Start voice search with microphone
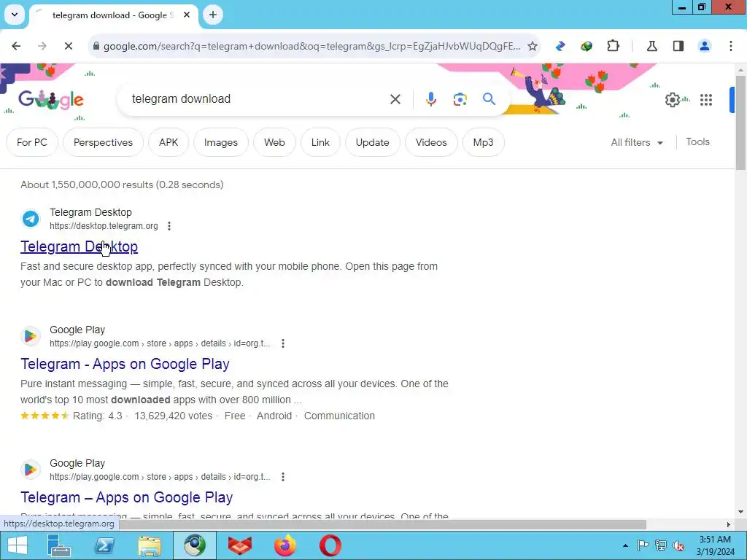Image resolution: width=747 pixels, height=560 pixels. 430,99
